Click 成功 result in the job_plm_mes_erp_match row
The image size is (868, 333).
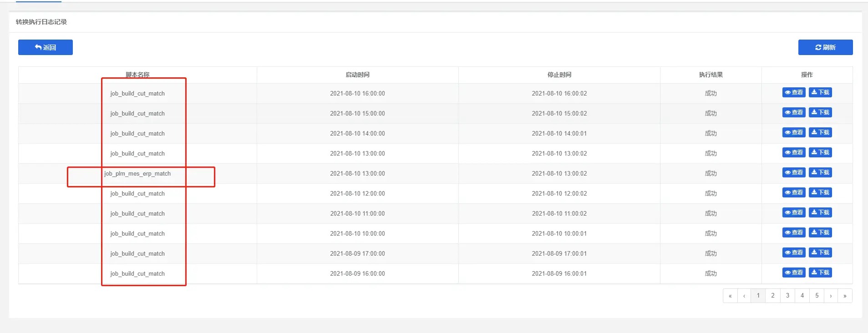pos(711,173)
